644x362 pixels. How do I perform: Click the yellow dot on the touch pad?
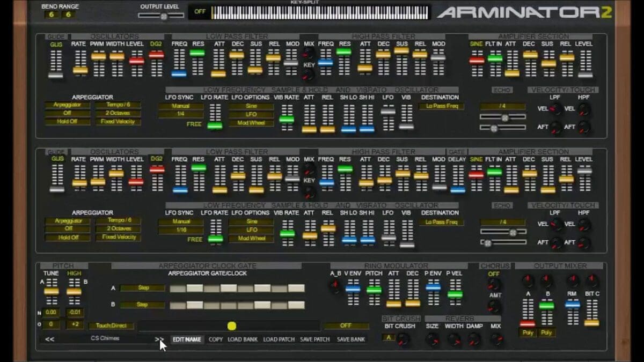click(x=231, y=326)
